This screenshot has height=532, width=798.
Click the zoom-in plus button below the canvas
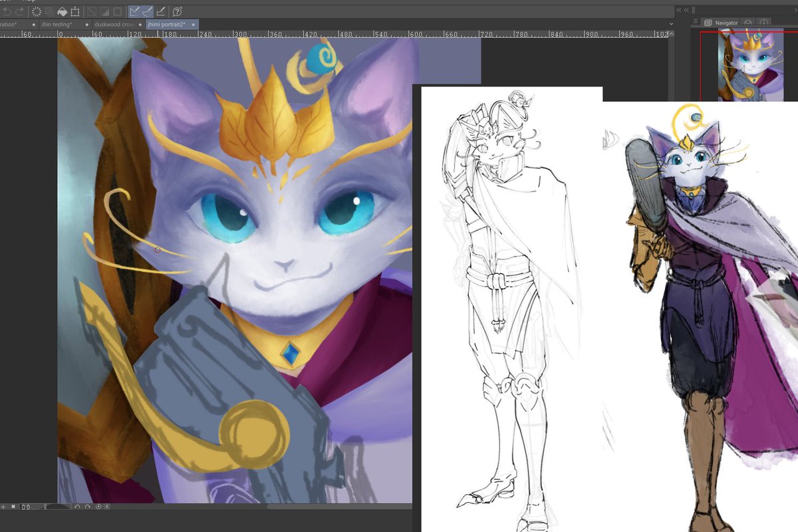tap(4, 507)
